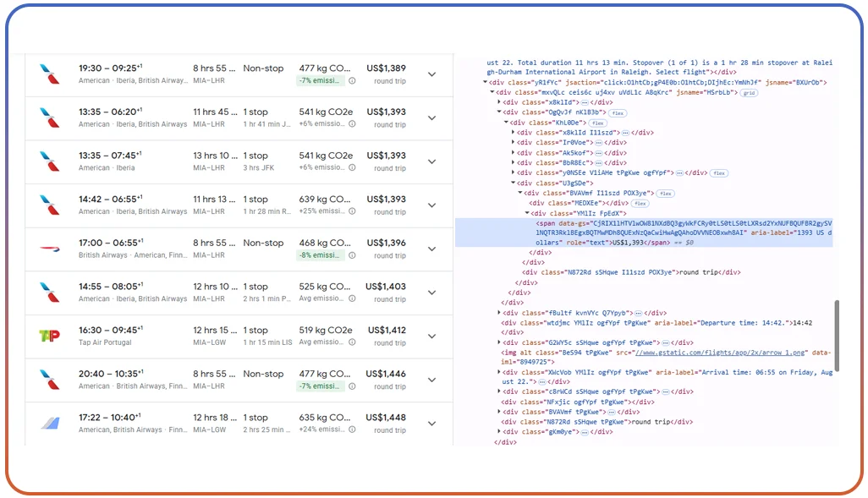Click the British Airways logo on the 17:00 flight

click(x=49, y=249)
